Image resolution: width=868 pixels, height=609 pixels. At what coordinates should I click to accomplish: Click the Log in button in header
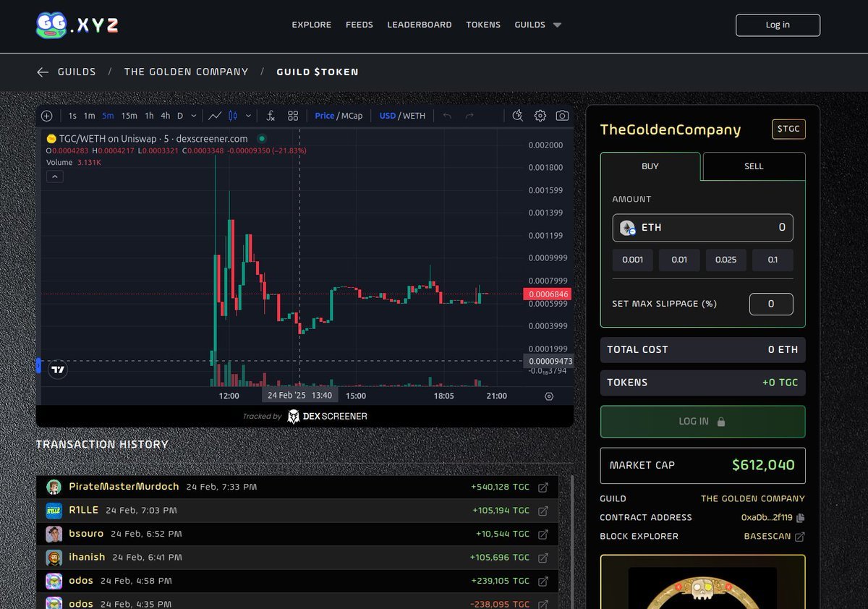778,25
